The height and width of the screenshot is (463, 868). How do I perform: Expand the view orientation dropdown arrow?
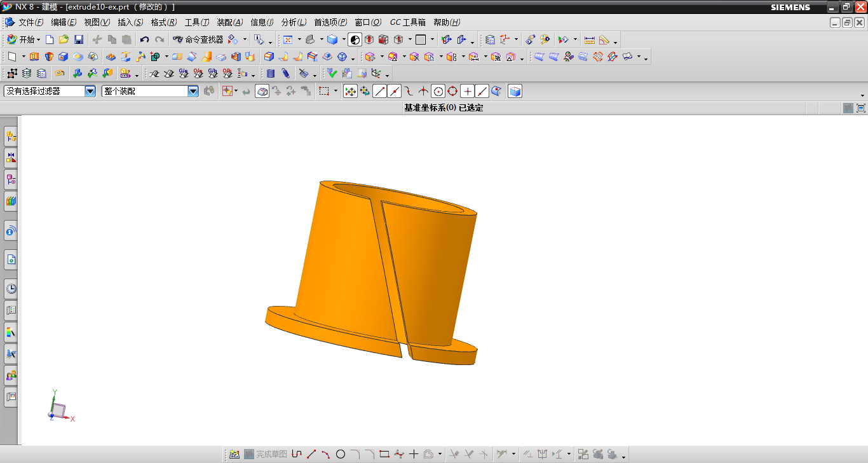pos(322,39)
